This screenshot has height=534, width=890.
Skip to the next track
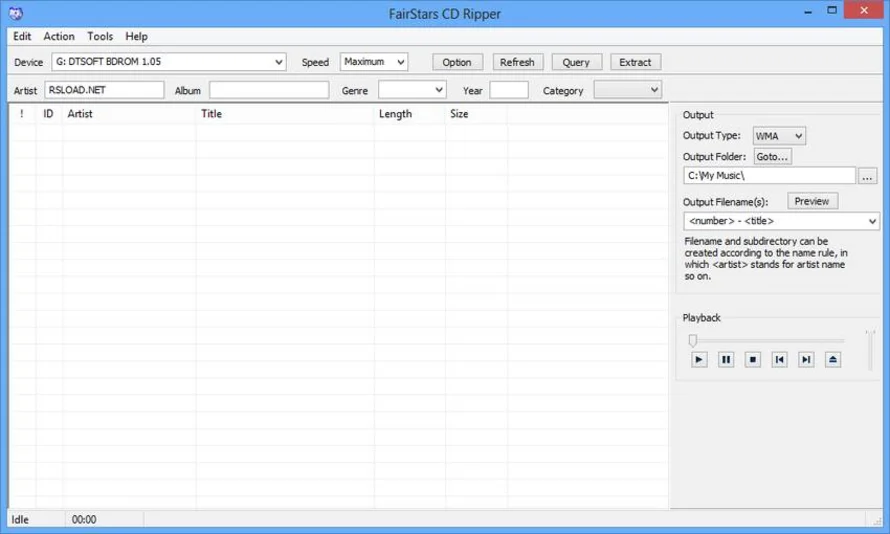point(806,360)
